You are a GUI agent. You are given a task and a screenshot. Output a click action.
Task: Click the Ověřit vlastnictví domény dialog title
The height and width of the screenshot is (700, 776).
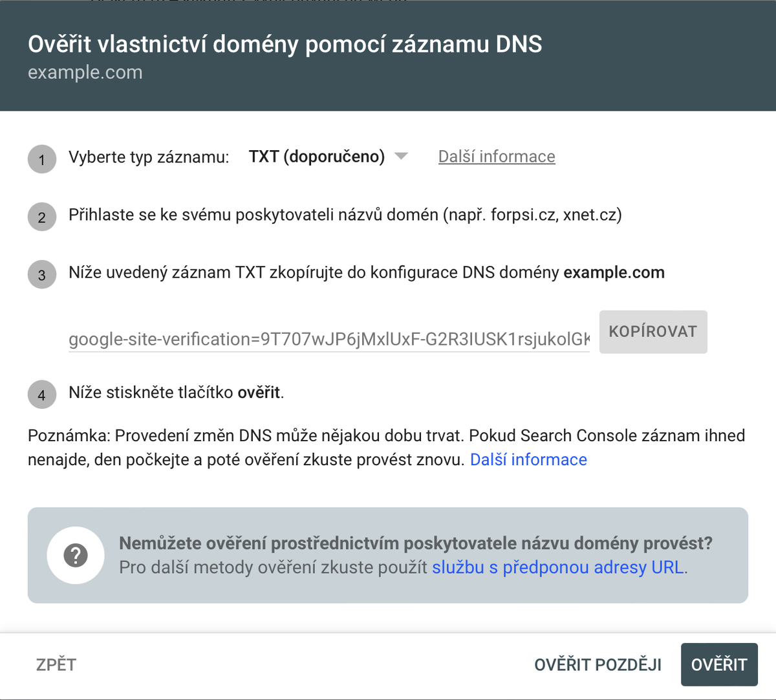(285, 44)
